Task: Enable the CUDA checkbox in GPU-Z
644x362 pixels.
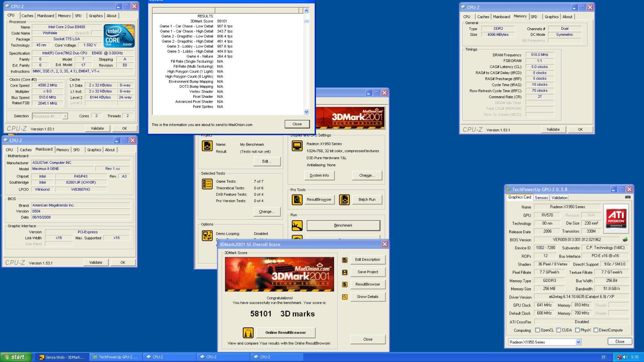Action: 559,330
